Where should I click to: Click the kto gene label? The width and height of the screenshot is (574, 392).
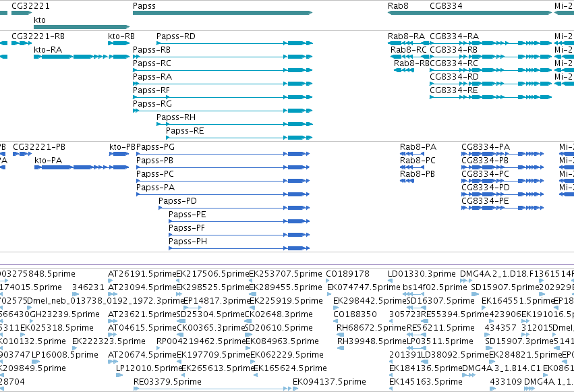[x=40, y=20]
